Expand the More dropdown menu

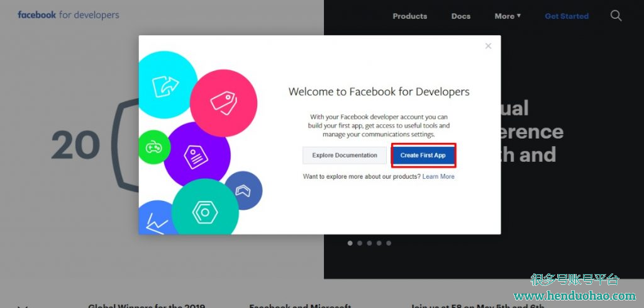click(x=508, y=16)
